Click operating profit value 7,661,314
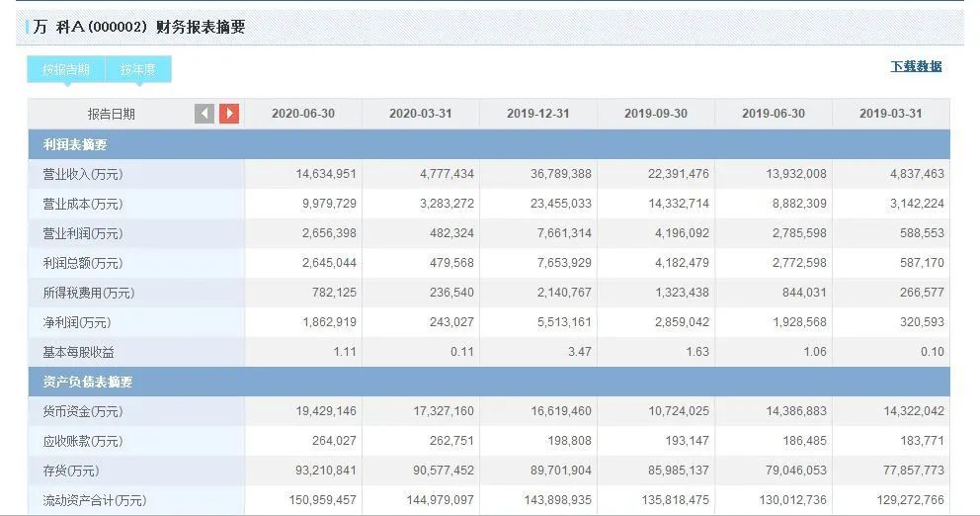This screenshot has width=980, height=516. [564, 232]
